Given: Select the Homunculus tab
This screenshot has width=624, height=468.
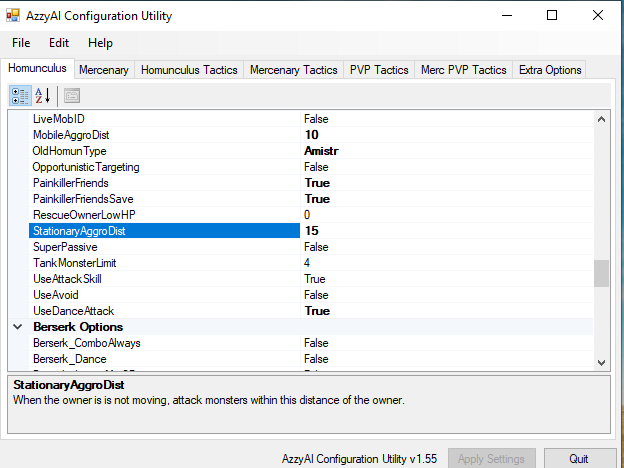Looking at the screenshot, I should point(37,68).
